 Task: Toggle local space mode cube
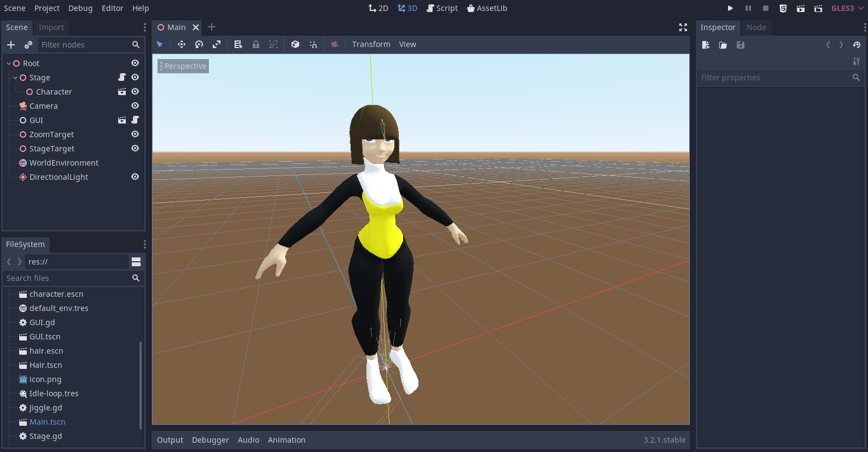click(295, 44)
